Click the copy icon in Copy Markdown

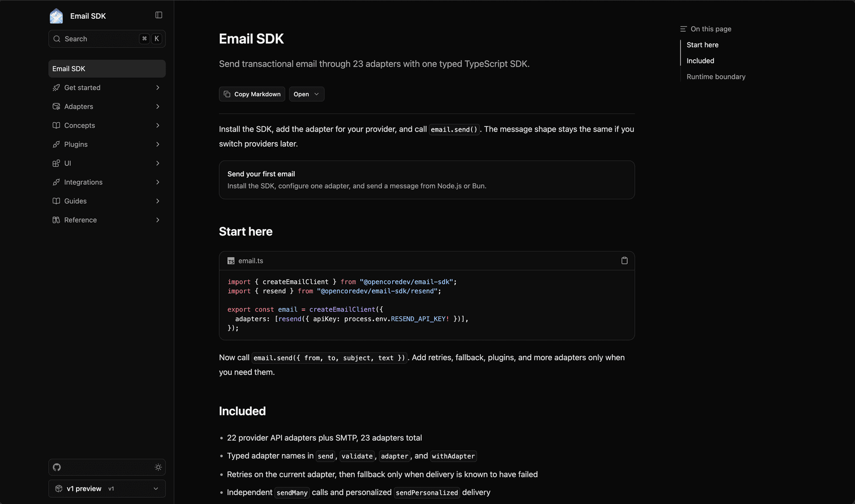(x=227, y=94)
